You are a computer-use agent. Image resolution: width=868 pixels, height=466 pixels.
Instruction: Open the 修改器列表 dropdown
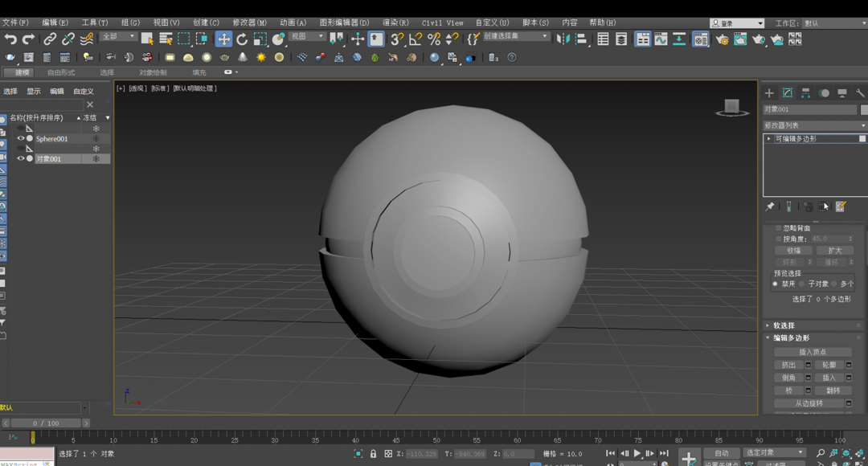815,125
